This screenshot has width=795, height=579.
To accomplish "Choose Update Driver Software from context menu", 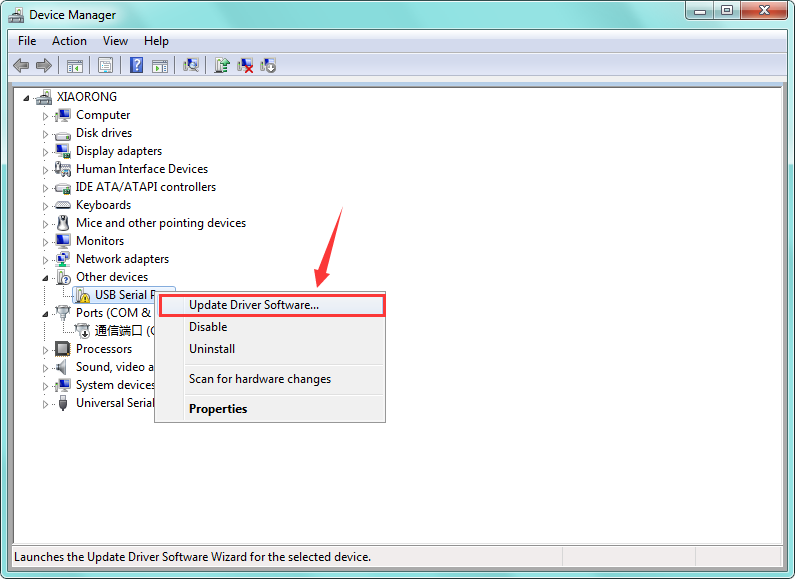I will (x=254, y=305).
